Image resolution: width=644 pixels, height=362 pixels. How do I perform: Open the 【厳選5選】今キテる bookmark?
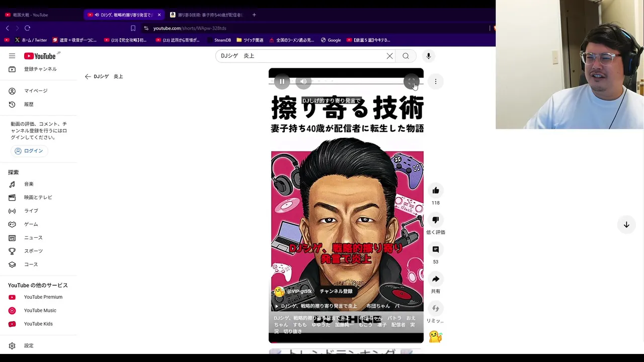(368, 40)
